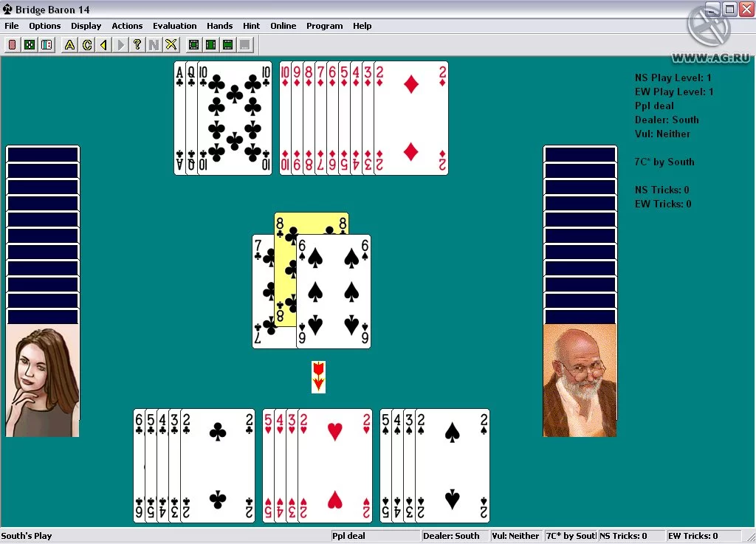This screenshot has height=544, width=756.
Task: Click West's woman avatar portrait
Action: pos(42,381)
